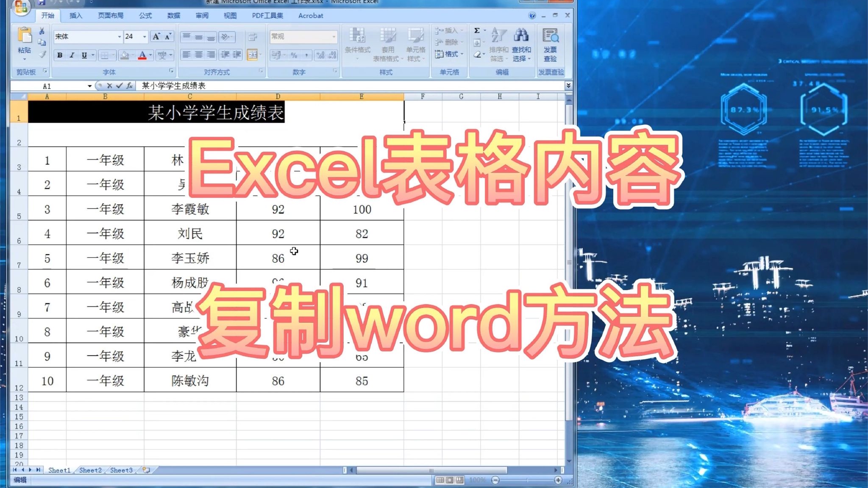Toggle underline formatting
The height and width of the screenshot is (488, 868).
[84, 55]
